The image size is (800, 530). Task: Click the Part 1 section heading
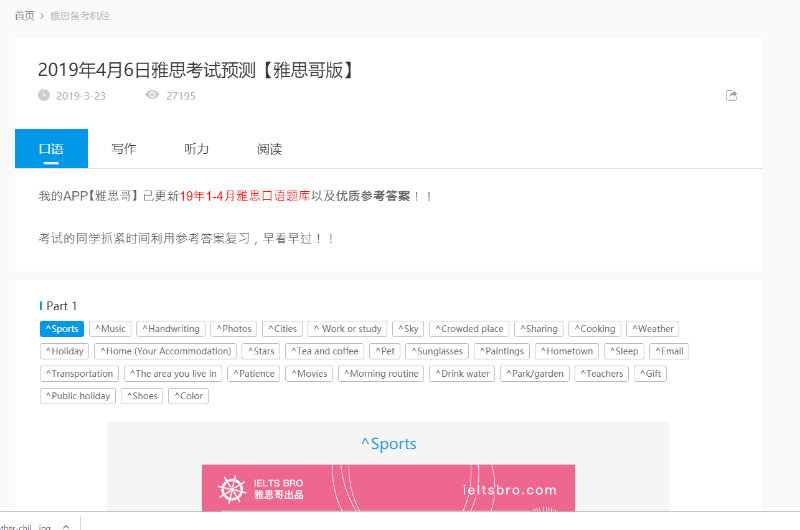(61, 306)
